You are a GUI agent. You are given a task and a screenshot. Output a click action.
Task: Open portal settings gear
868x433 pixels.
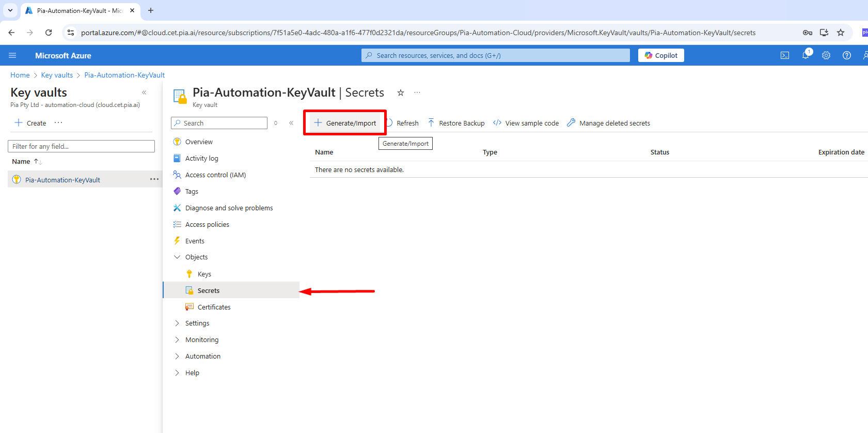(826, 55)
